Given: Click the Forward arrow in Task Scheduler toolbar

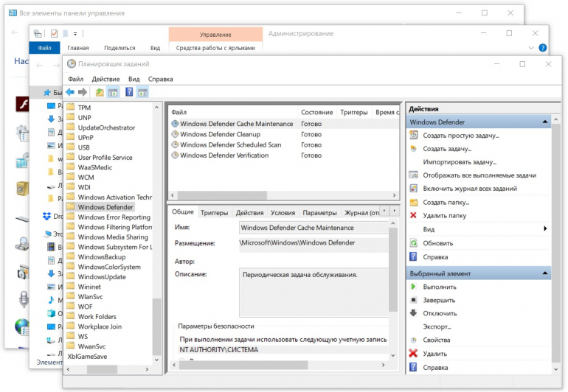Looking at the screenshot, I should 83,92.
